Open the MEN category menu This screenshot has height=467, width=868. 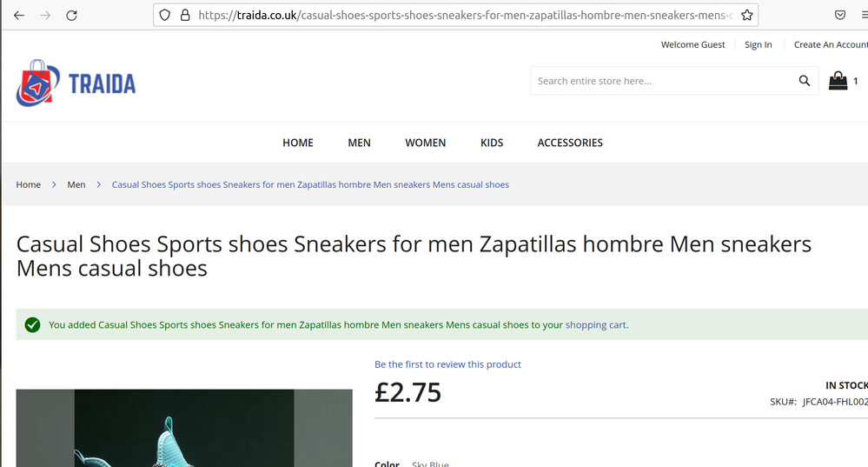[x=359, y=143]
